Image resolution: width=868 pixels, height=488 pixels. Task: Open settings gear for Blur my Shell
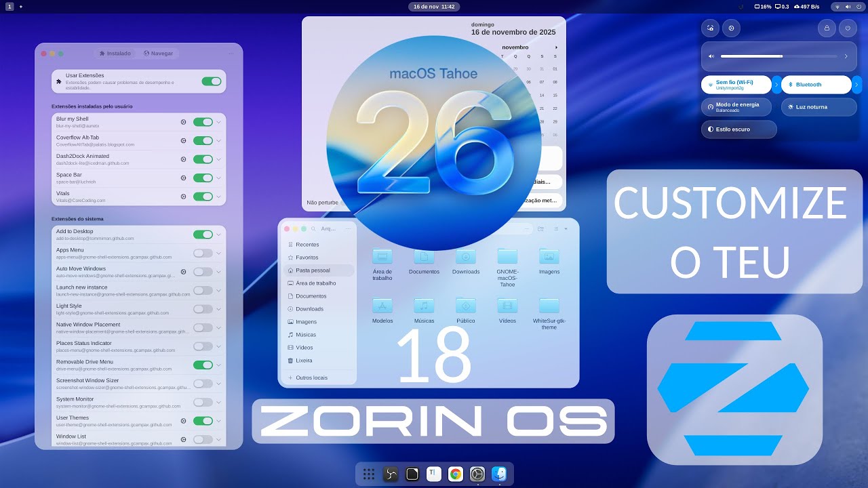tap(183, 122)
